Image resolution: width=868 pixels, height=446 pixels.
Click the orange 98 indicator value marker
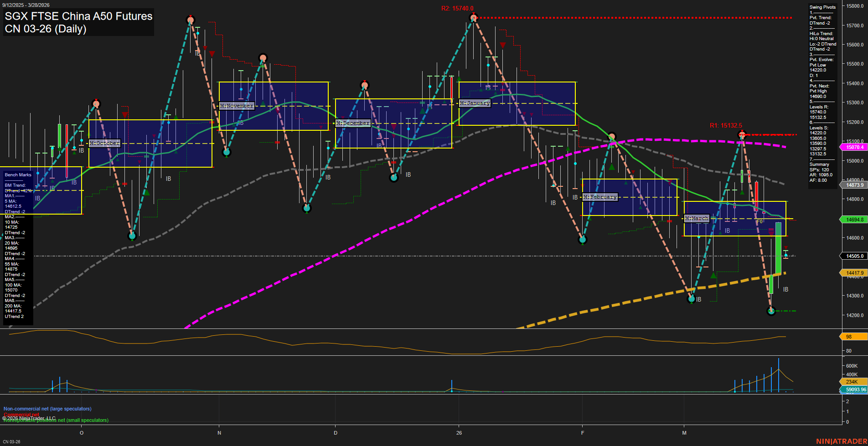pos(853,337)
